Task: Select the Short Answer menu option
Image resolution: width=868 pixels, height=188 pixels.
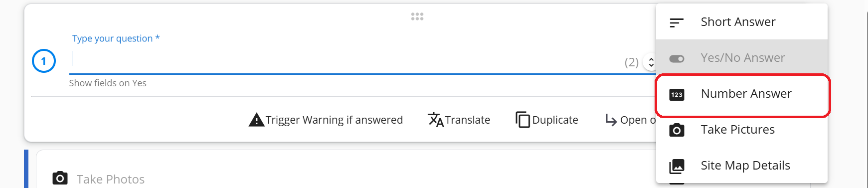Action: (741, 22)
